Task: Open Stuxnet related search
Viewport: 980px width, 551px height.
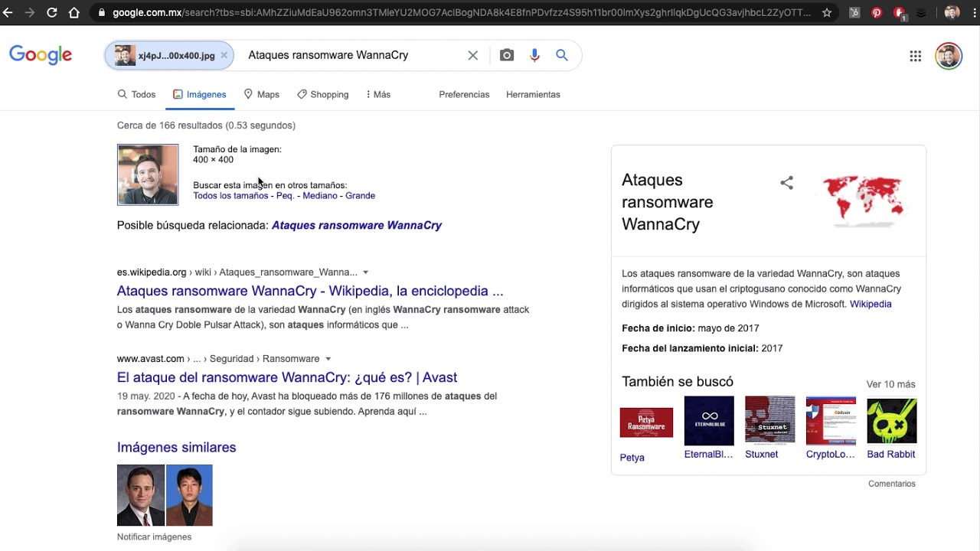Action: point(769,429)
